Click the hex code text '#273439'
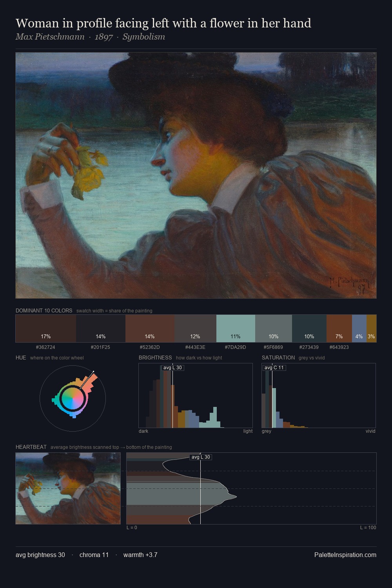The image size is (392, 588). [309, 347]
